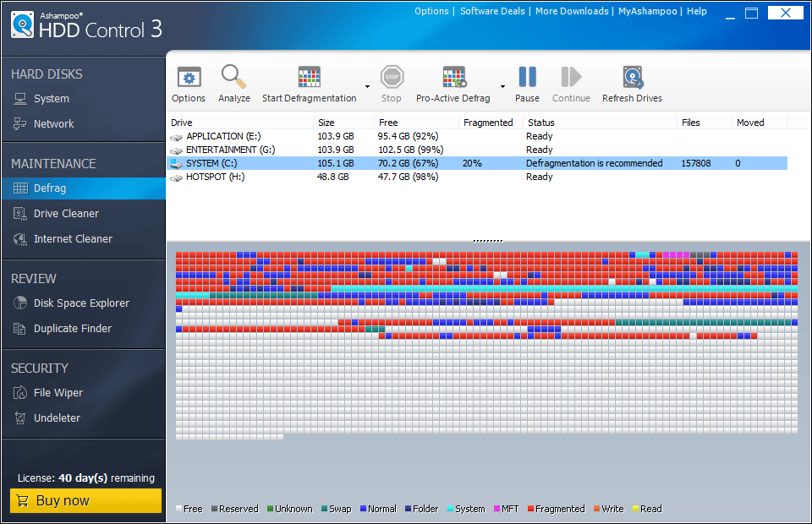Click the splitter handle above cluster map
The height and width of the screenshot is (524, 812).
tap(487, 241)
